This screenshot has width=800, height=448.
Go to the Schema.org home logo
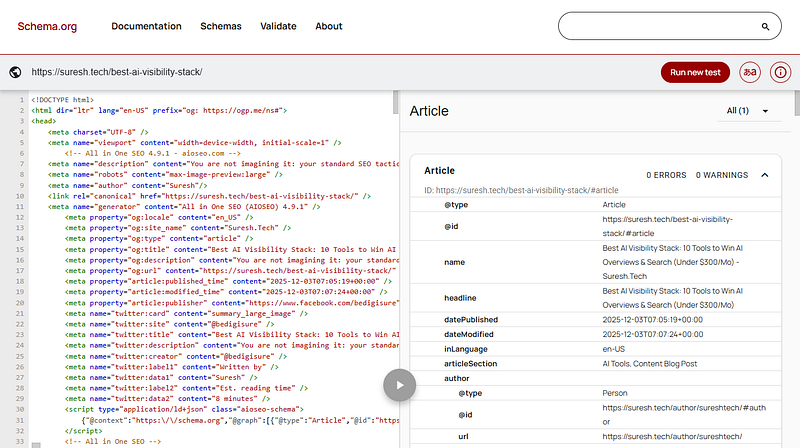47,26
